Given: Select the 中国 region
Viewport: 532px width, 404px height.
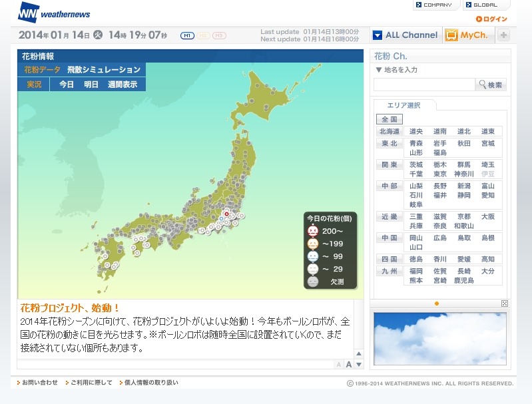Looking at the screenshot, I should pyautogui.click(x=389, y=238).
